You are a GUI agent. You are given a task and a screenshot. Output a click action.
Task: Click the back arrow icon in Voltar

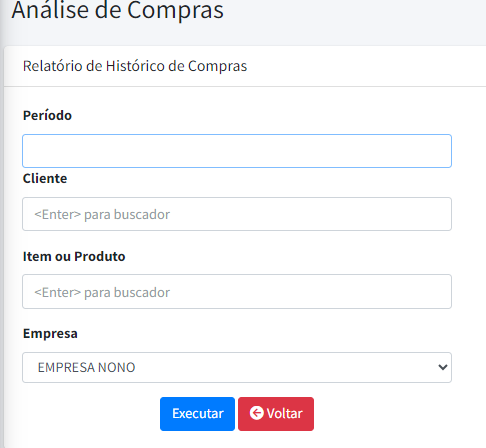[257, 413]
